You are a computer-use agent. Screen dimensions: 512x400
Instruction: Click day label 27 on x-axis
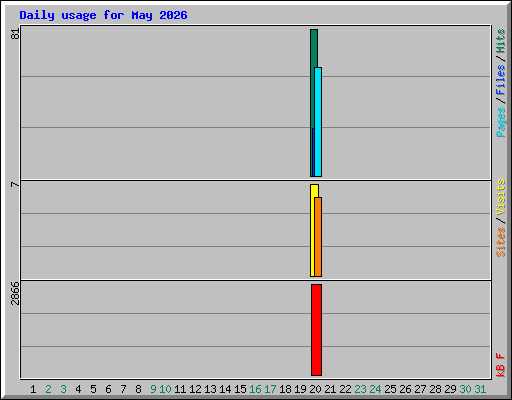pos(420,389)
